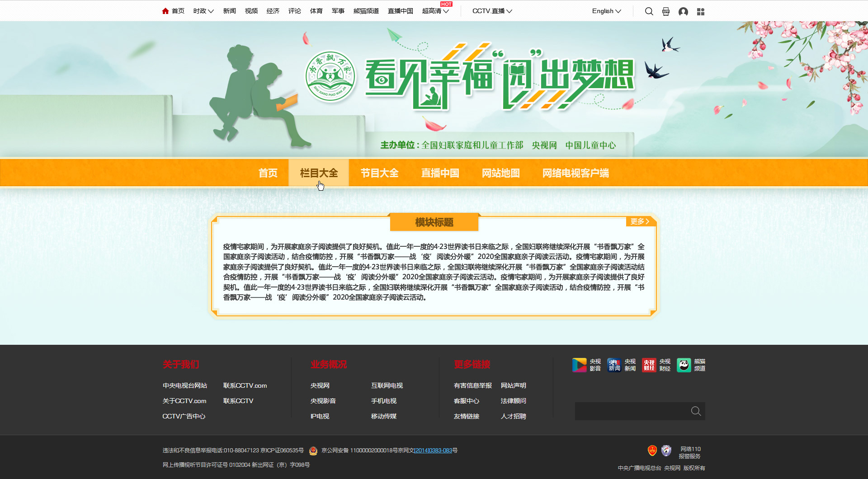This screenshot has width=868, height=479.
Task: Click the 手机电视 link
Action: click(x=384, y=401)
